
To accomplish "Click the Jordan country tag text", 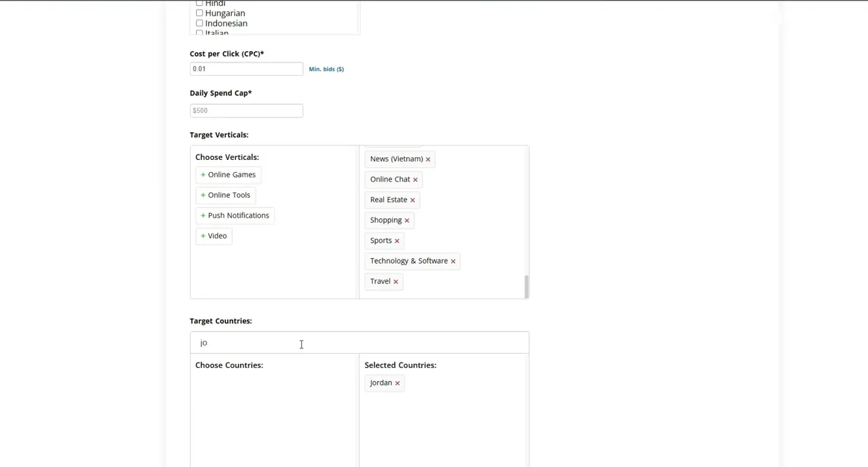I will (x=380, y=383).
